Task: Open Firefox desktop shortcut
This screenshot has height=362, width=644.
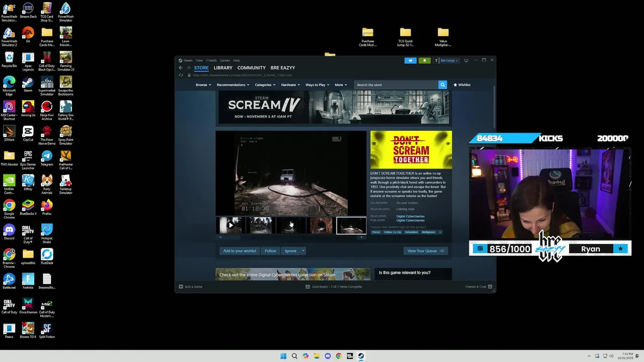Action: point(47,207)
